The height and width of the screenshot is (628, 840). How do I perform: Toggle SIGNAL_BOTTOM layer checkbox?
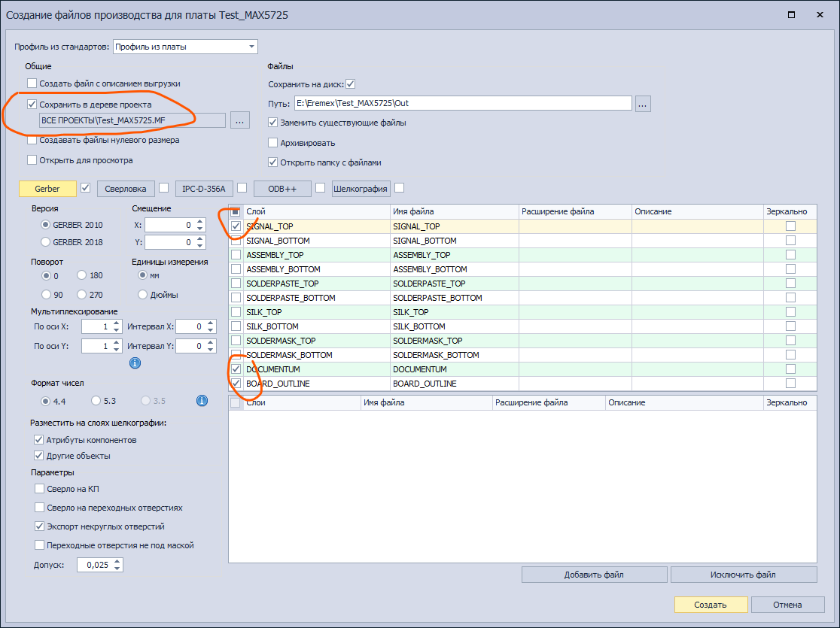[236, 241]
